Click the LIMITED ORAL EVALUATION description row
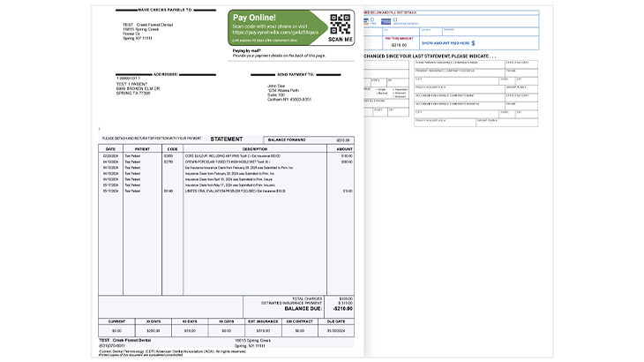 click(x=235, y=191)
